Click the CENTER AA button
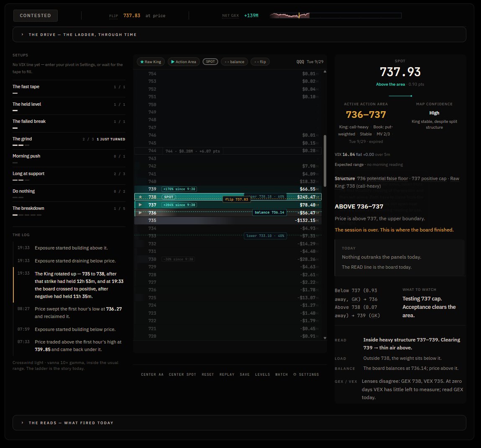The image size is (481, 448). point(152,374)
